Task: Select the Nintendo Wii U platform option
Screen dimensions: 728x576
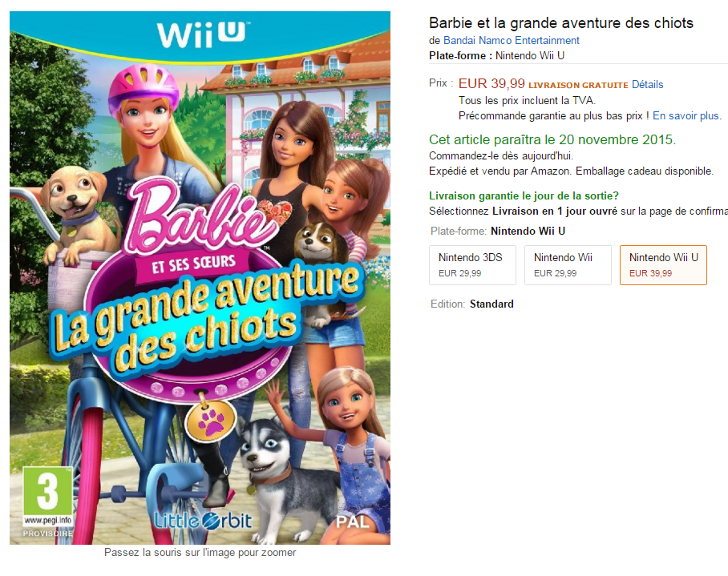Action: (x=663, y=265)
